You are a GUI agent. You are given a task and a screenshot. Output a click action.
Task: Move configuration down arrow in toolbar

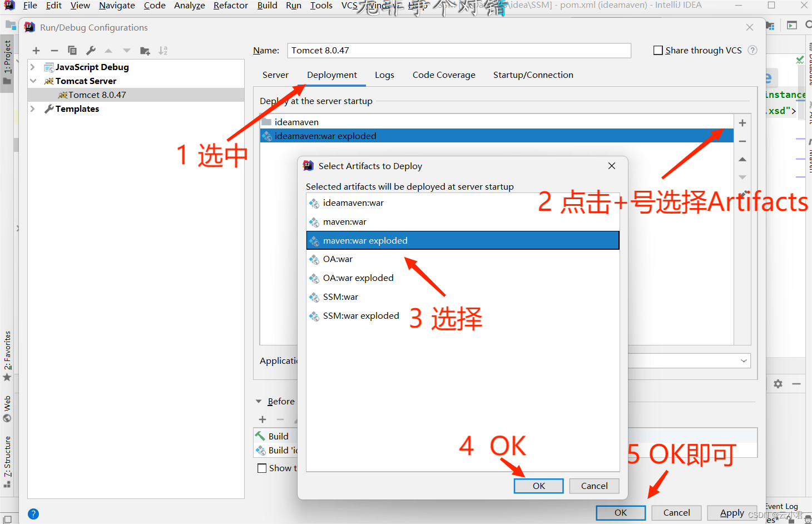point(127,51)
